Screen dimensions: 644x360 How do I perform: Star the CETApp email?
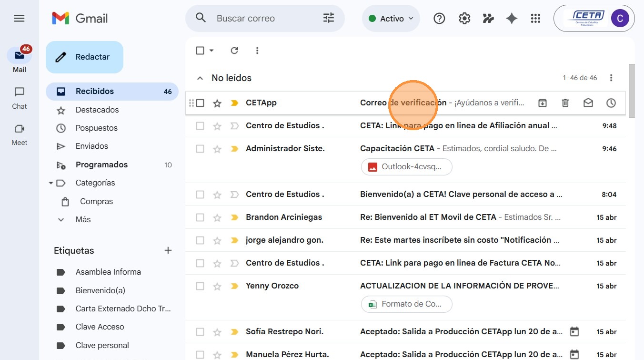coord(217,103)
